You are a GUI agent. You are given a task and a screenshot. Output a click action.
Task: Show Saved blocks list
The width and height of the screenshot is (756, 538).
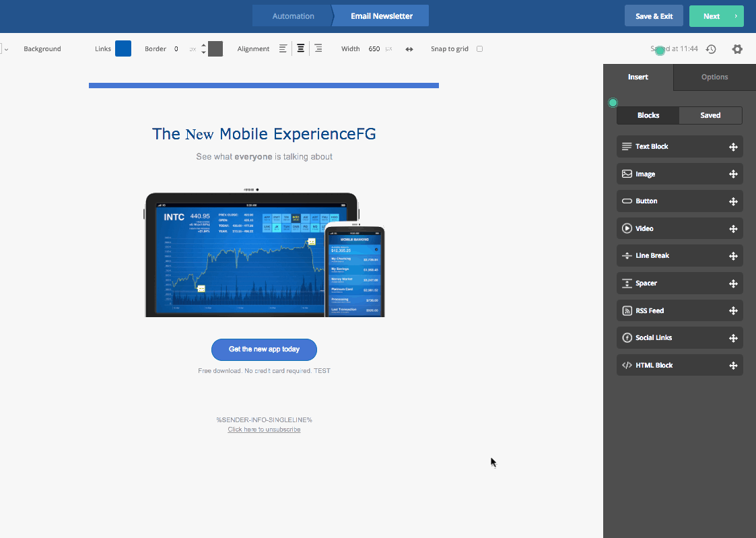tap(710, 115)
